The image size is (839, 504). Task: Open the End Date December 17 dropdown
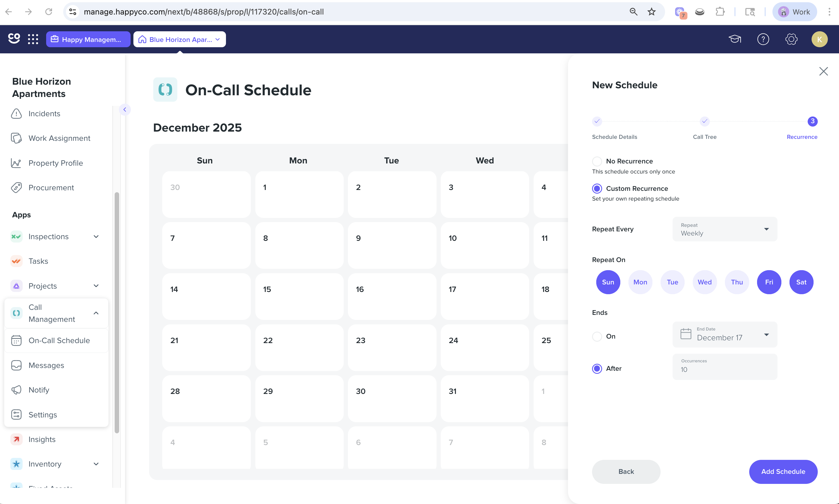[x=725, y=334]
